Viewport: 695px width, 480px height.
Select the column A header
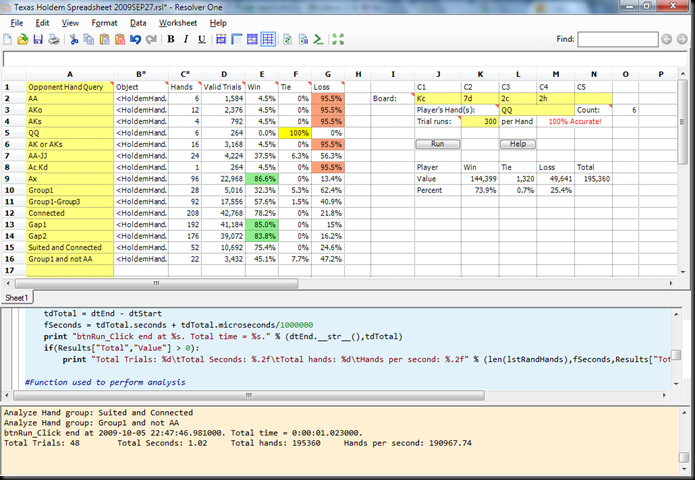(69, 74)
